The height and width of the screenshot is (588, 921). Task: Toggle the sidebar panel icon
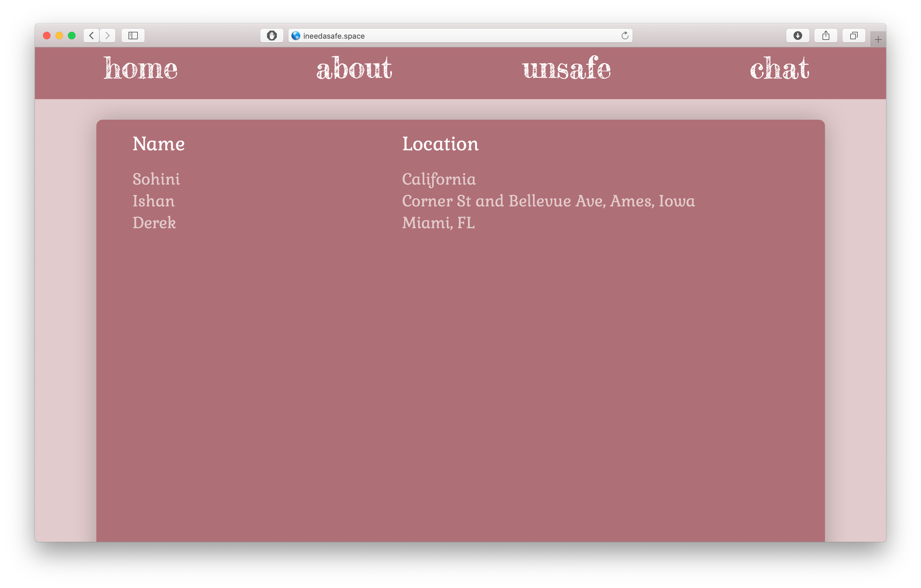(x=133, y=36)
